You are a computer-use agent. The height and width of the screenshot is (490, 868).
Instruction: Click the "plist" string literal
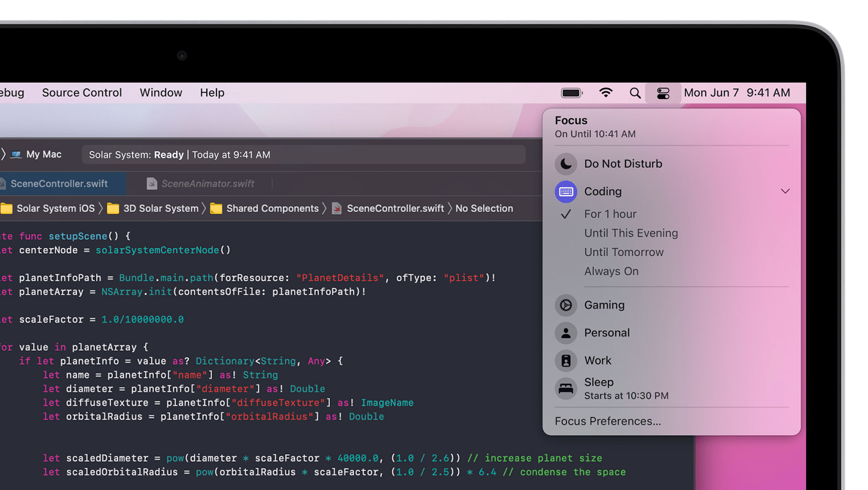(464, 278)
